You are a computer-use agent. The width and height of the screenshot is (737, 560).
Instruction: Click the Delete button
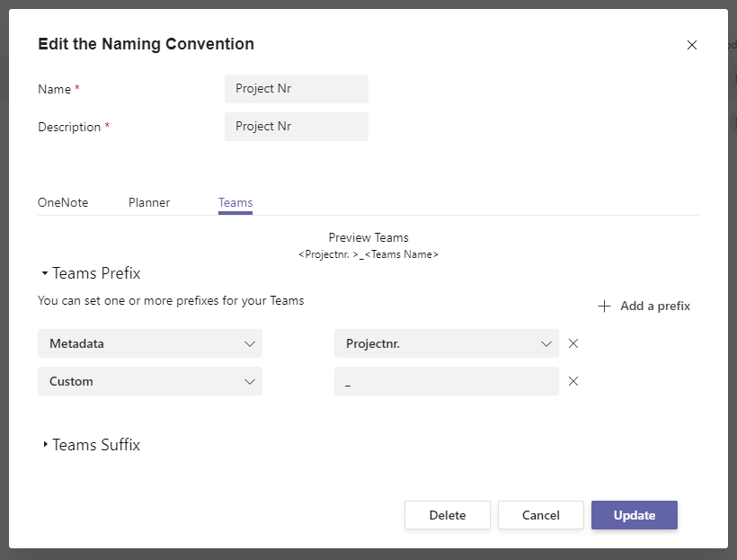pyautogui.click(x=448, y=515)
